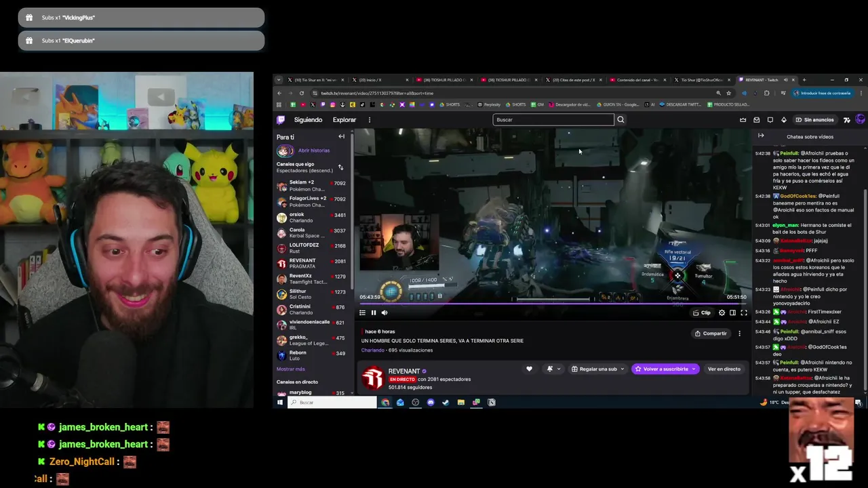The height and width of the screenshot is (488, 868).
Task: Click Ver en directo button
Action: click(724, 369)
